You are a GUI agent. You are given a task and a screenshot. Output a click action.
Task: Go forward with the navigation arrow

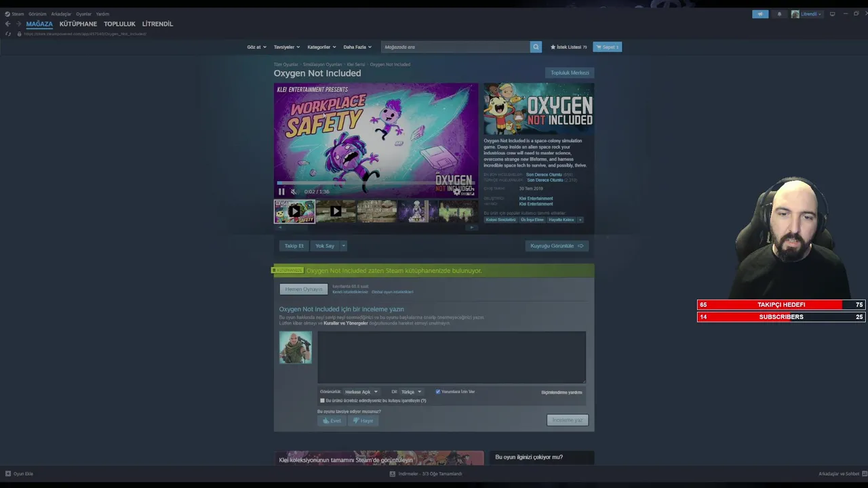coord(18,24)
